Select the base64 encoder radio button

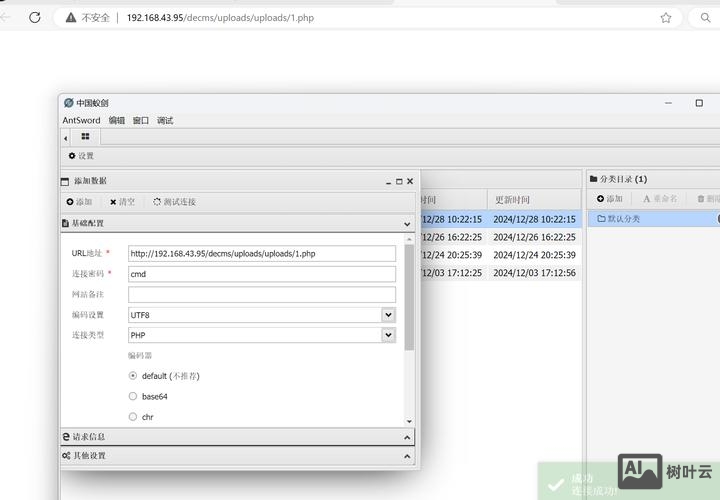133,396
